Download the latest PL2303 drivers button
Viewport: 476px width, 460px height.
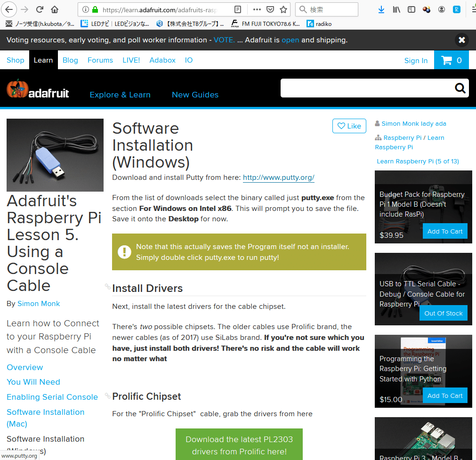click(x=239, y=444)
